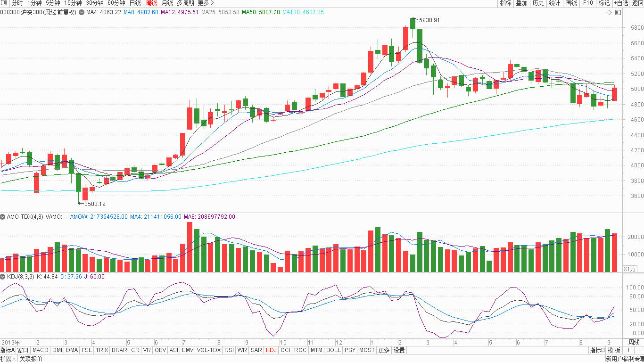
Task: Switch indicator to VOL-TDX
Action: (208, 350)
